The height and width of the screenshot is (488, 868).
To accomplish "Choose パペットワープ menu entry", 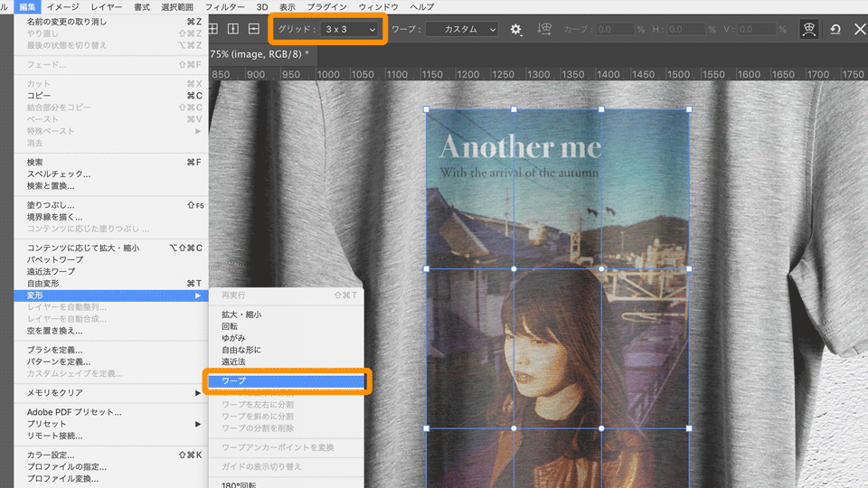I will (x=111, y=259).
